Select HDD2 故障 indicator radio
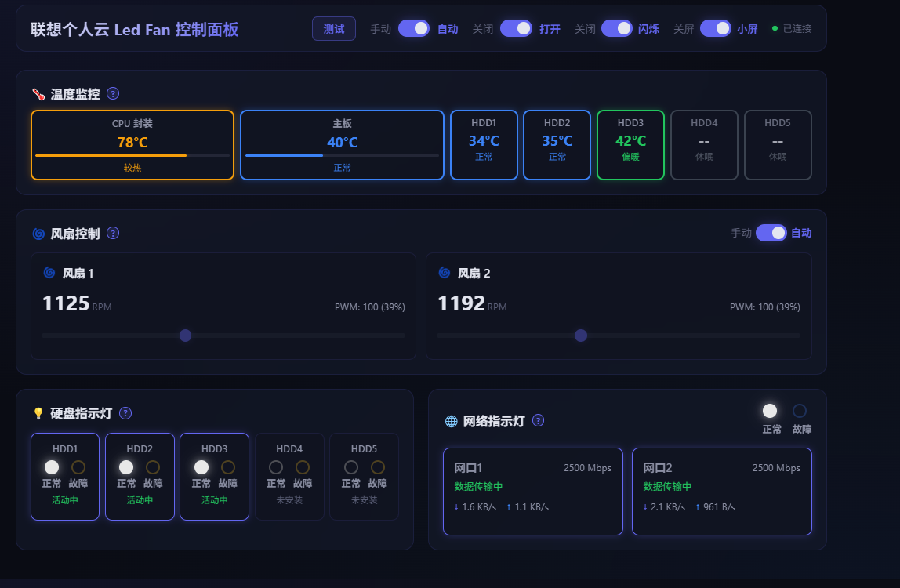 point(153,467)
